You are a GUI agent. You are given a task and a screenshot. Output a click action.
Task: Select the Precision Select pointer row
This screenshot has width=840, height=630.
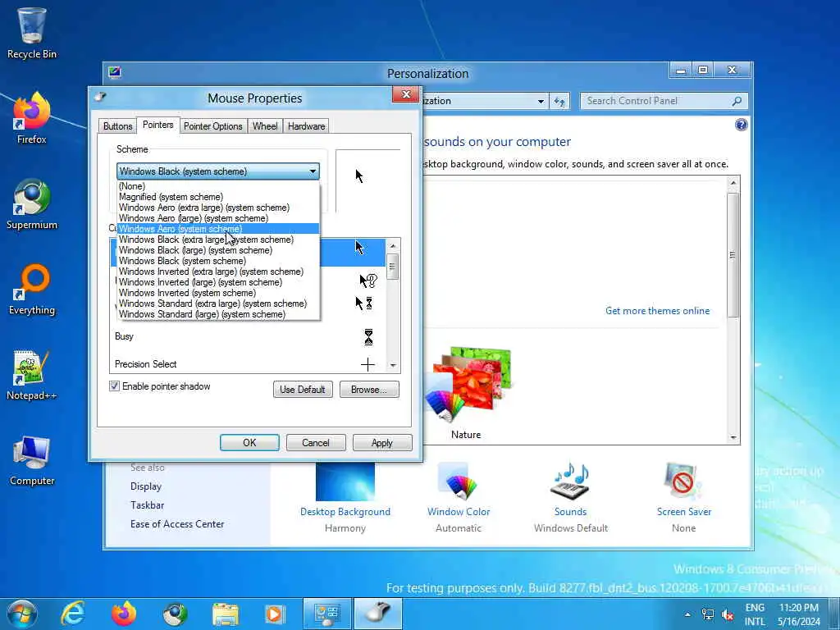pyautogui.click(x=248, y=363)
